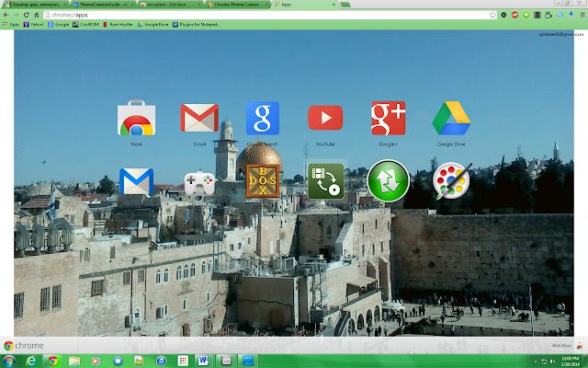Open the Google+ app icon

(x=388, y=118)
